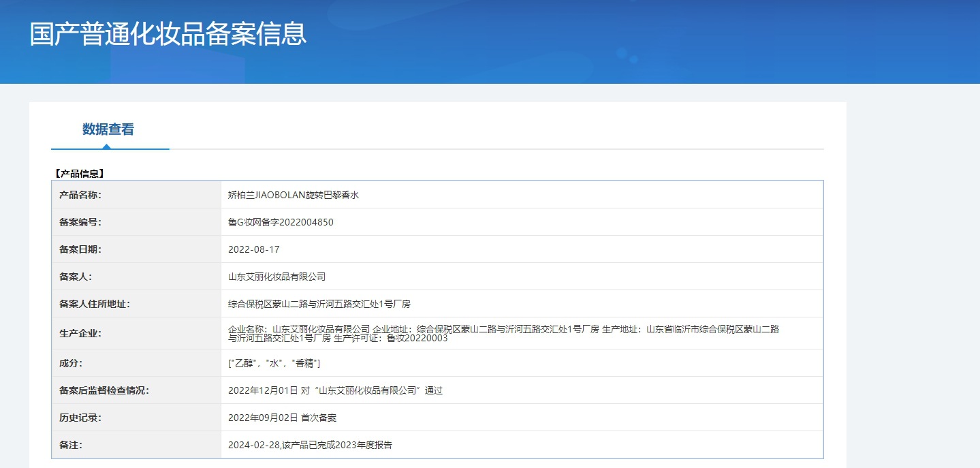Screen dimensions: 980x468
Task: Click the 备案后监督检查情况 label cell
Action: click(x=136, y=390)
